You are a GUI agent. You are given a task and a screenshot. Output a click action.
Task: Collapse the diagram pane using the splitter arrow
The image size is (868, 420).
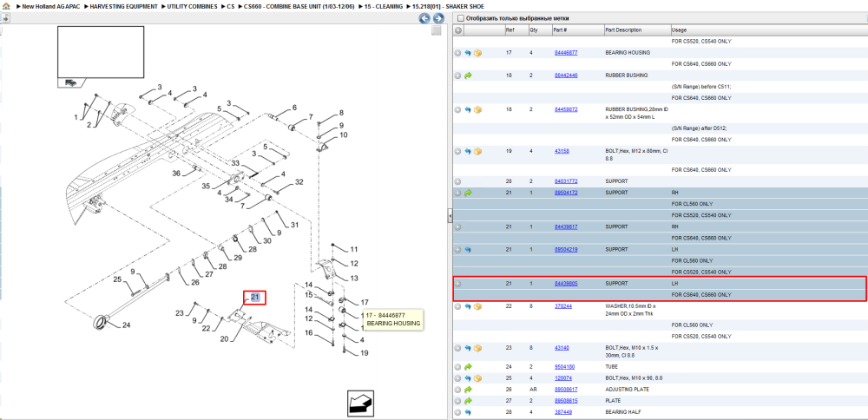point(450,216)
